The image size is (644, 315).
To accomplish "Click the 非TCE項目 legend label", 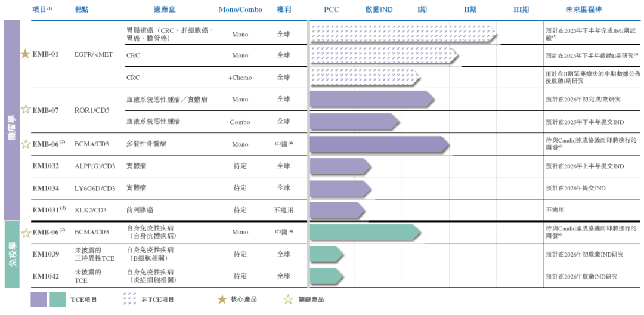I will (x=158, y=299).
